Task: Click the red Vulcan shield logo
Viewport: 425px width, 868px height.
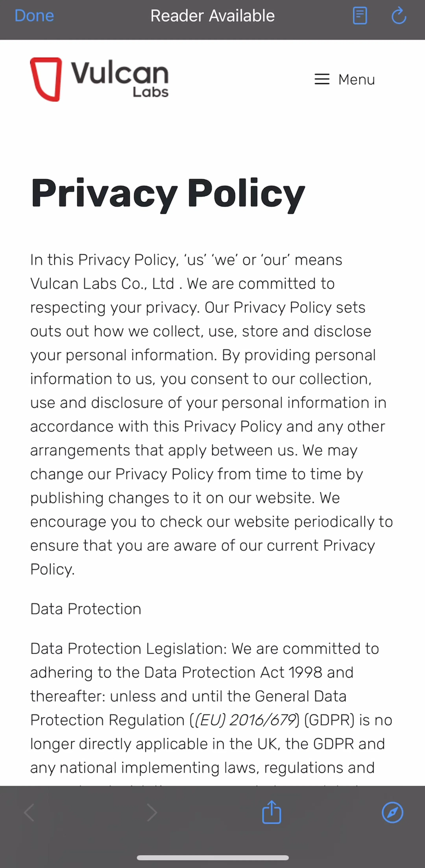Action: 46,79
